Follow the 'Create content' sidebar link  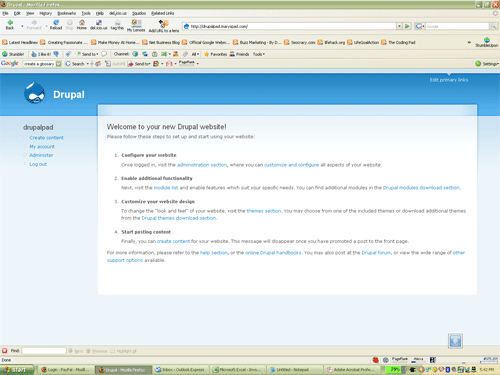(x=46, y=138)
